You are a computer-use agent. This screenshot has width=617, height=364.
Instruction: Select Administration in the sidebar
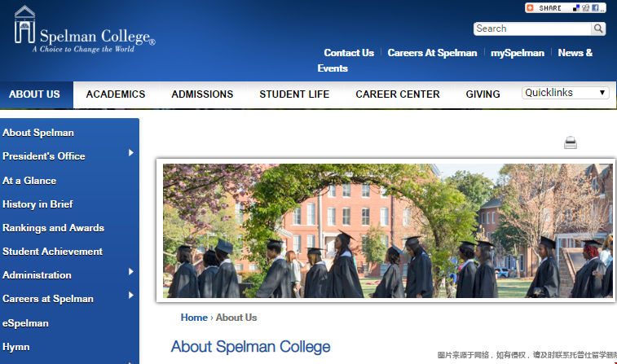(x=37, y=275)
